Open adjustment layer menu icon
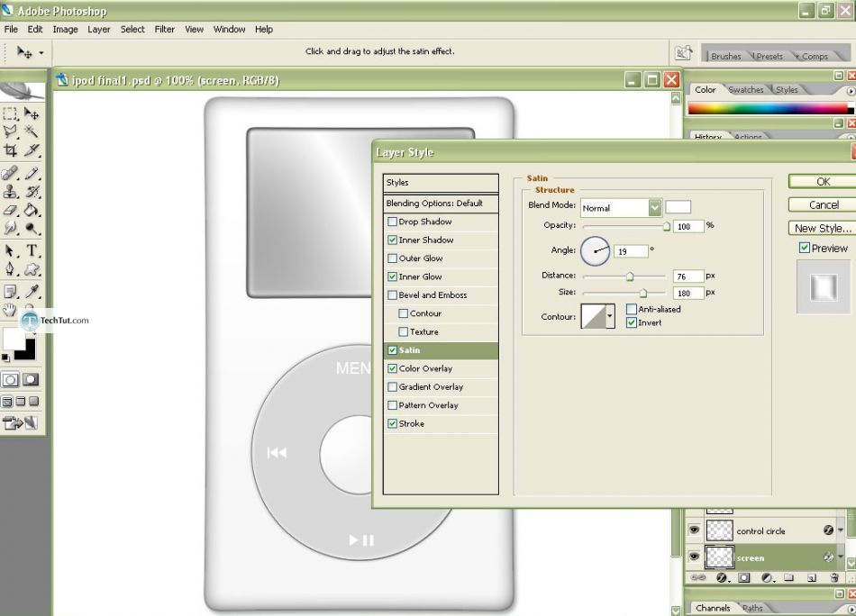The image size is (856, 616). click(x=767, y=577)
